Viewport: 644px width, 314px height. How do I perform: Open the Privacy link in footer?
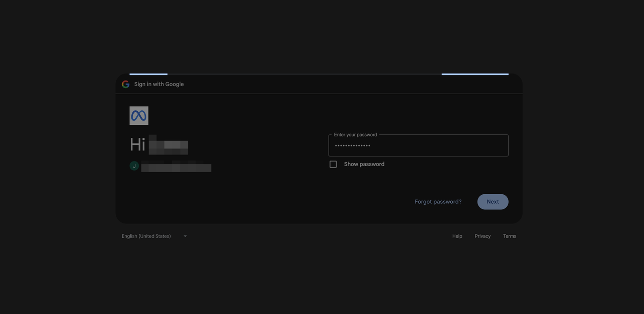pos(482,236)
